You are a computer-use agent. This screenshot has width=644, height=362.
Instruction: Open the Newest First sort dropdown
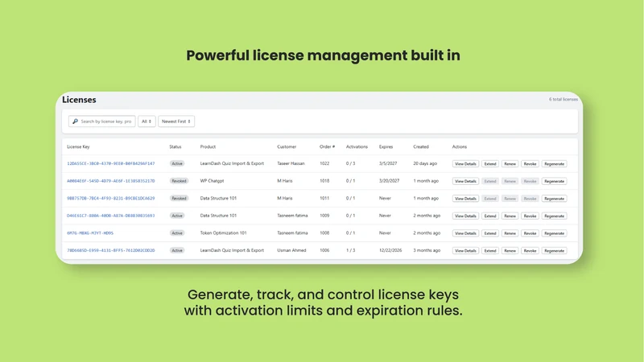(x=176, y=121)
